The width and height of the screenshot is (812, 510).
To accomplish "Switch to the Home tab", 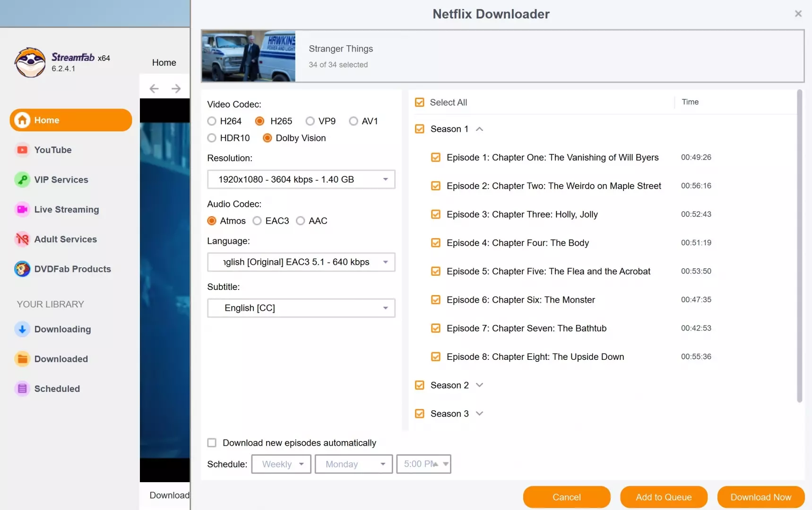I will pyautogui.click(x=164, y=62).
